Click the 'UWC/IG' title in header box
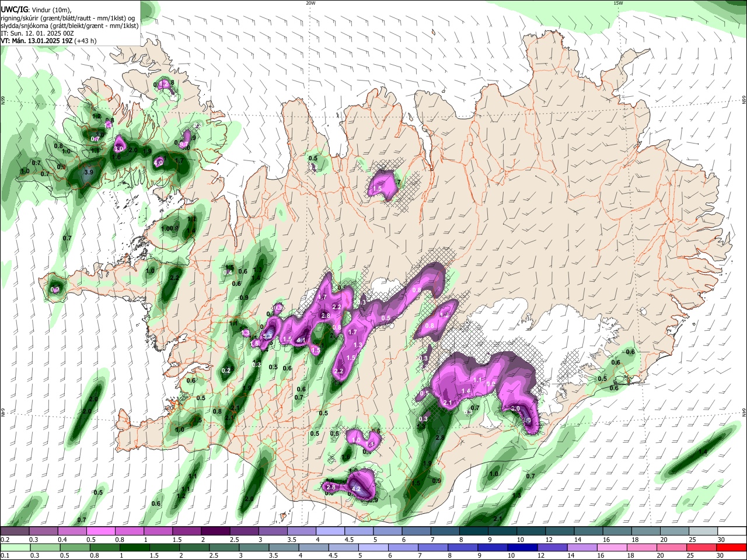This screenshot has width=747, height=560. tap(13, 9)
